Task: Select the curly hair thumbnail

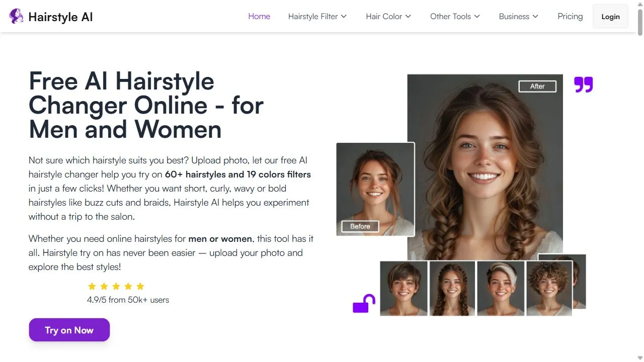Action: (549, 288)
